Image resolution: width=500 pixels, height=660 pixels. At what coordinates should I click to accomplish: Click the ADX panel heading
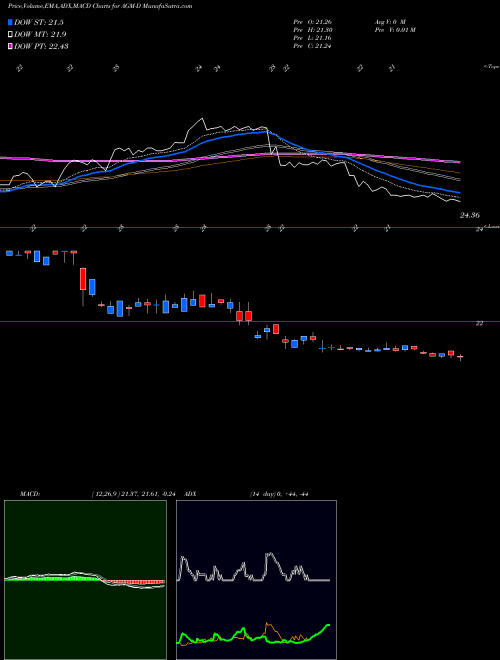click(191, 494)
